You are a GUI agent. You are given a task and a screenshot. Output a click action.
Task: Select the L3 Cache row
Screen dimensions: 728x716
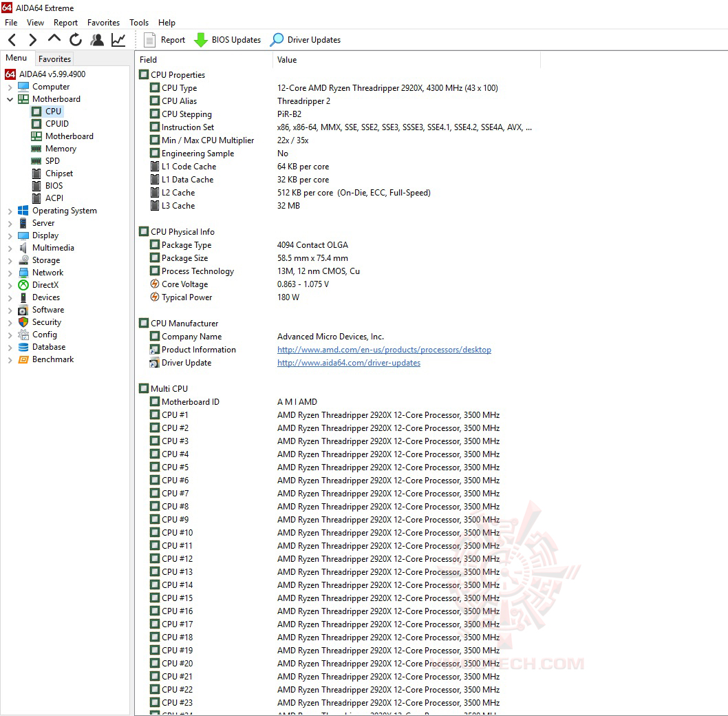pos(225,205)
